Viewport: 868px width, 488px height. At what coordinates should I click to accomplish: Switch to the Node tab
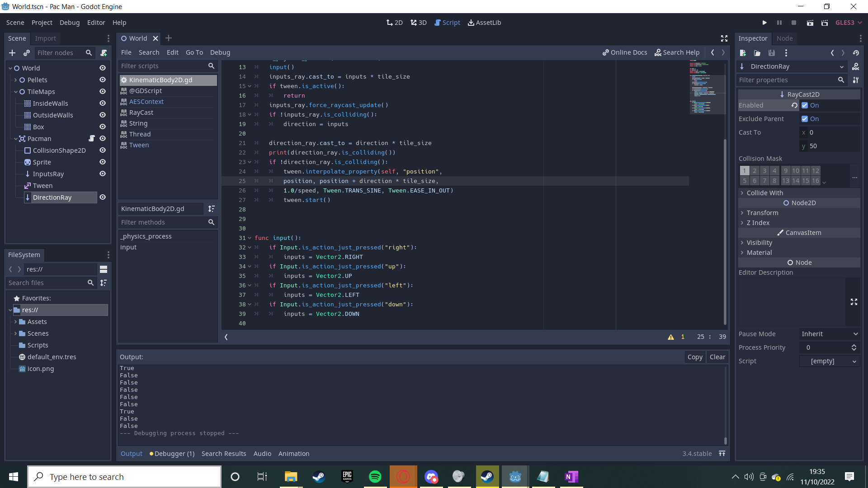pos(785,38)
